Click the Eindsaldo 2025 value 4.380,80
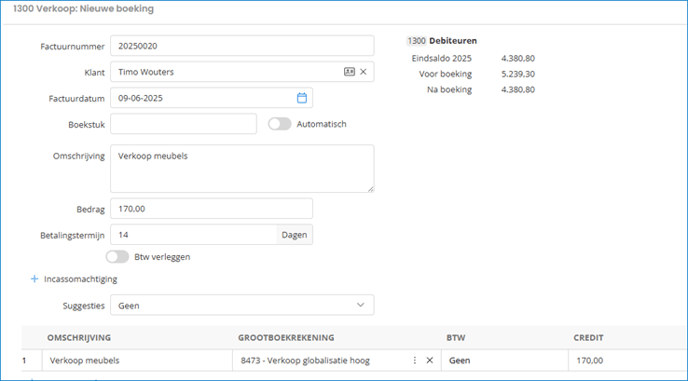 click(518, 58)
